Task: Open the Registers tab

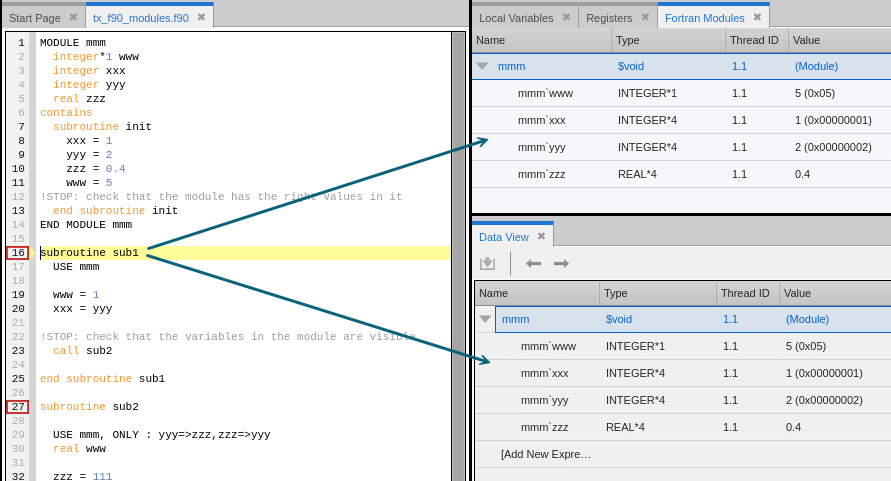Action: tap(608, 18)
